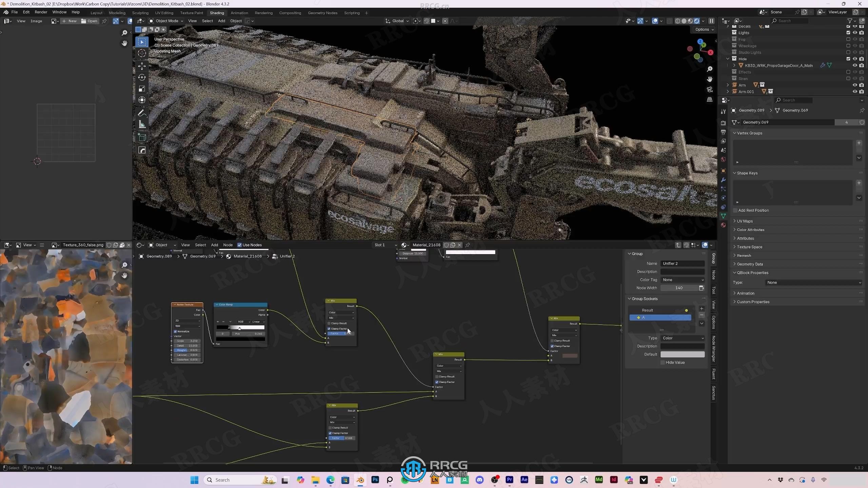The image size is (868, 488).
Task: Click the viewport Options button
Action: (704, 29)
